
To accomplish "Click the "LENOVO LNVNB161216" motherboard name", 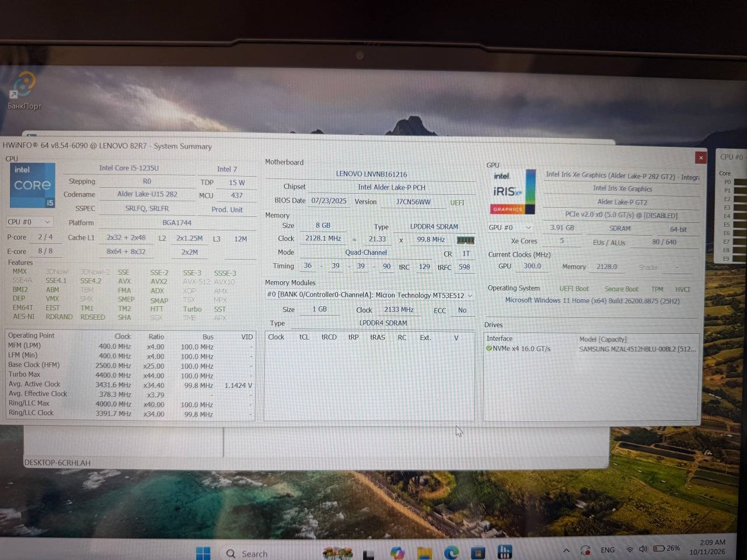I will [x=371, y=174].
